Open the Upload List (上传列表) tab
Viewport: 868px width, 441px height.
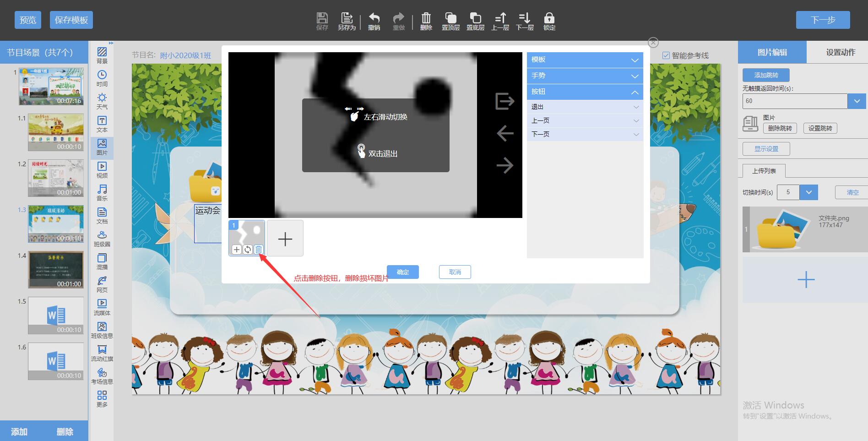[764, 171]
